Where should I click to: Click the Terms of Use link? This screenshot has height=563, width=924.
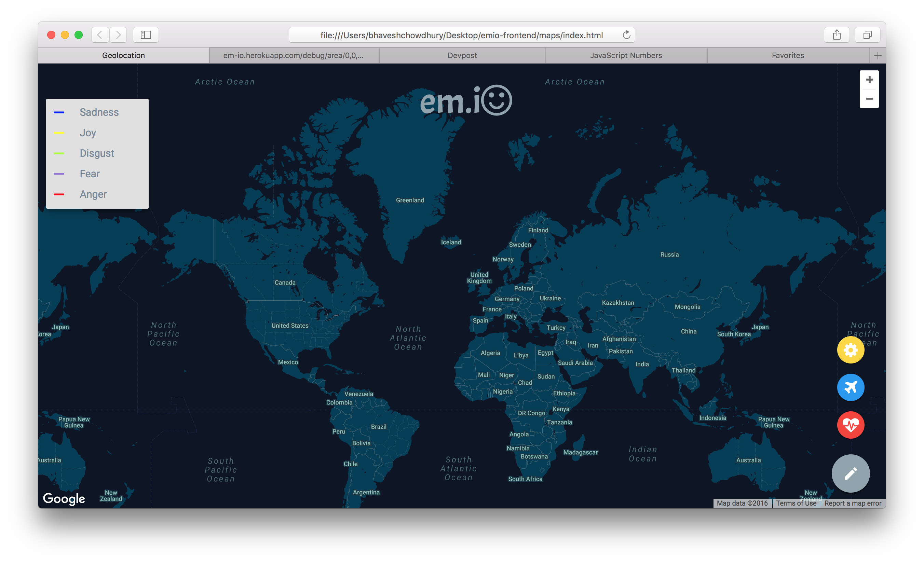pyautogui.click(x=796, y=504)
